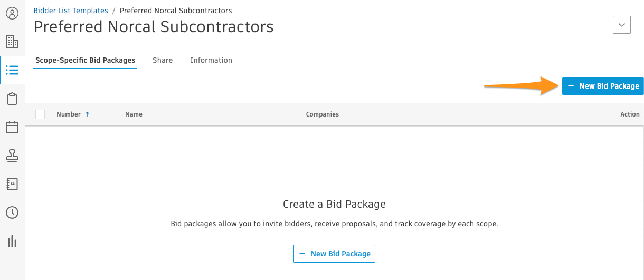Click the Name column header

coord(134,114)
